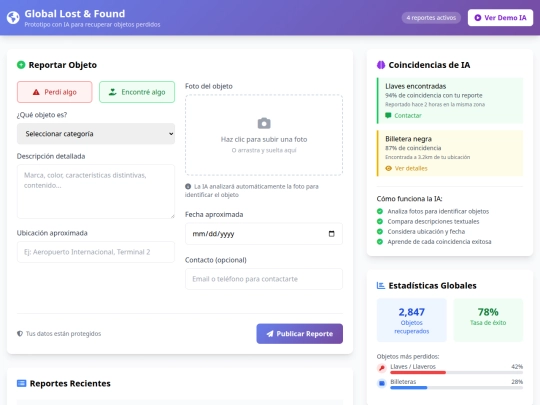Click the play icon in Ver Demo IA

[x=478, y=18]
